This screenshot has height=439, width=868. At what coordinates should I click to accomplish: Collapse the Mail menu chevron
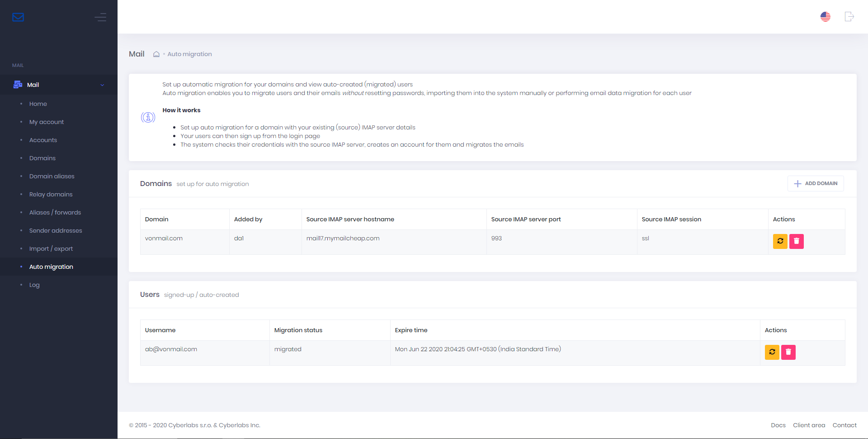tap(102, 85)
